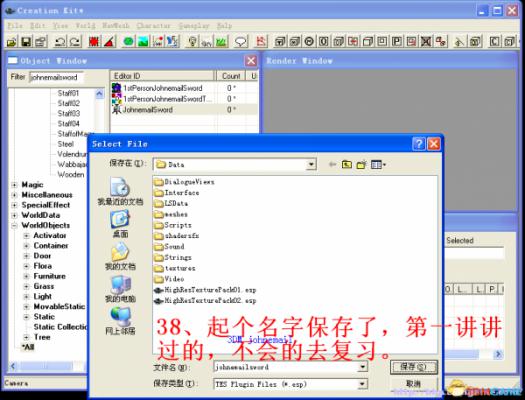
Task: Click the save plugin disk icon
Action: [26, 42]
